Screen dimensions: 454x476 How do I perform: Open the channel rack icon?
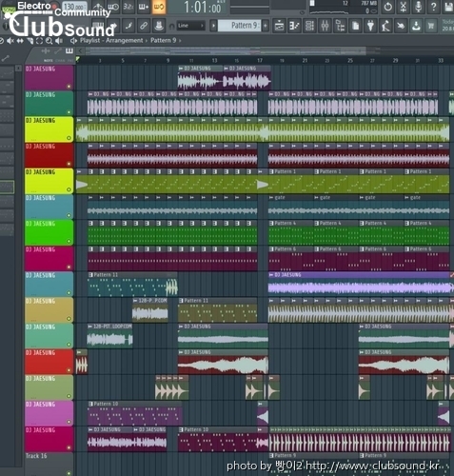[309, 26]
